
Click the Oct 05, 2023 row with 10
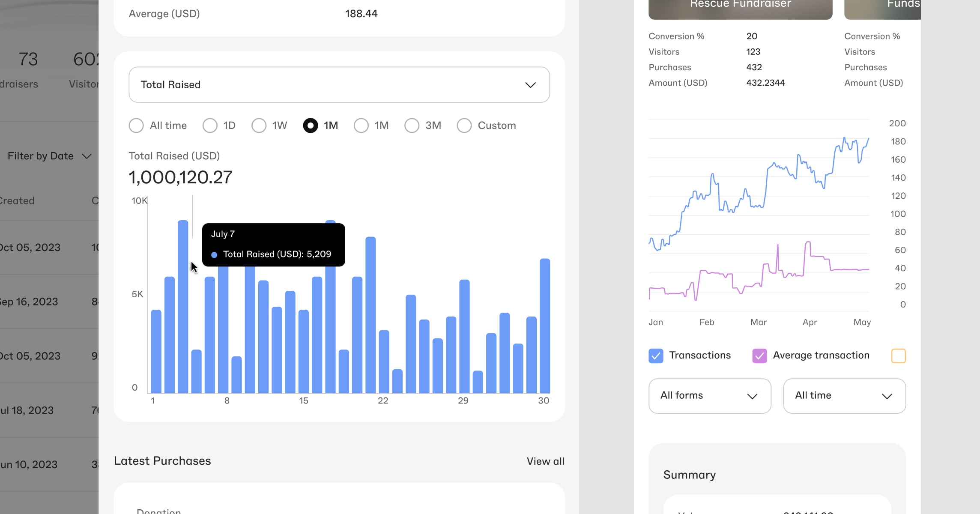click(x=49, y=248)
